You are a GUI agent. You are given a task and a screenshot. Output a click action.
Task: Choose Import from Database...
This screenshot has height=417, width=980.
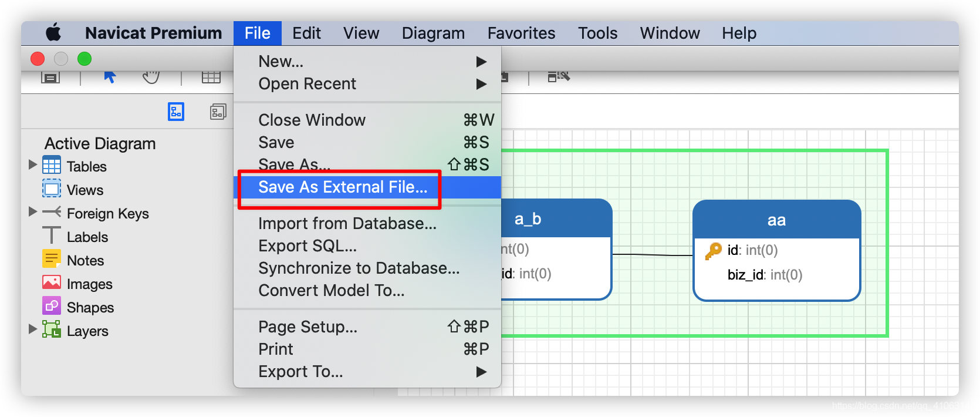(x=367, y=223)
